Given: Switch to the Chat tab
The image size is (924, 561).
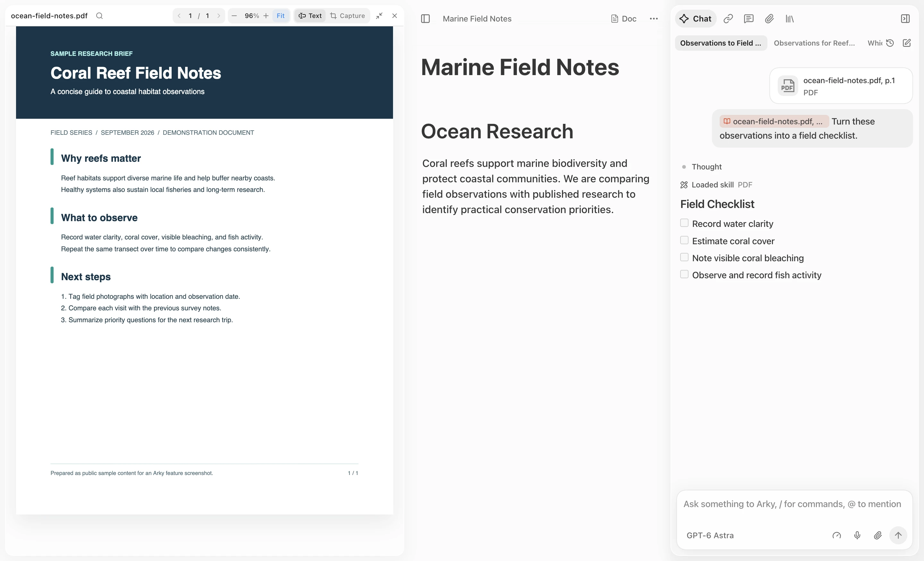Looking at the screenshot, I should tap(696, 19).
